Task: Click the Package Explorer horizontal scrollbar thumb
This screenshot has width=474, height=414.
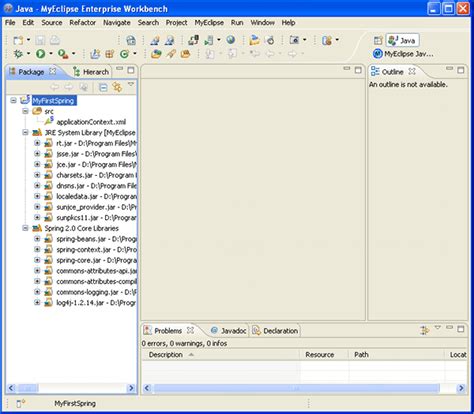Action: (28, 388)
